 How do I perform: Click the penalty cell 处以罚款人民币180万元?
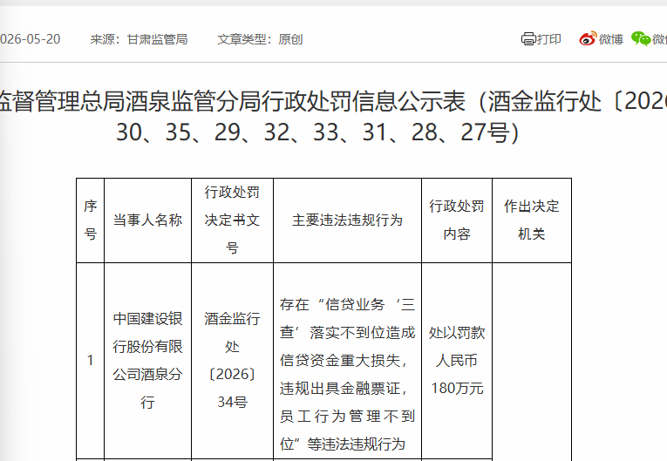(456, 361)
